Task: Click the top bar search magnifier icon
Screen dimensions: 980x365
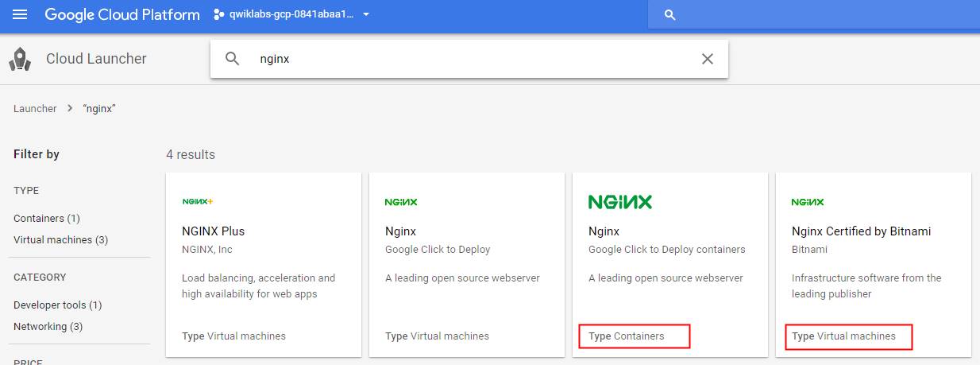Action: (669, 15)
